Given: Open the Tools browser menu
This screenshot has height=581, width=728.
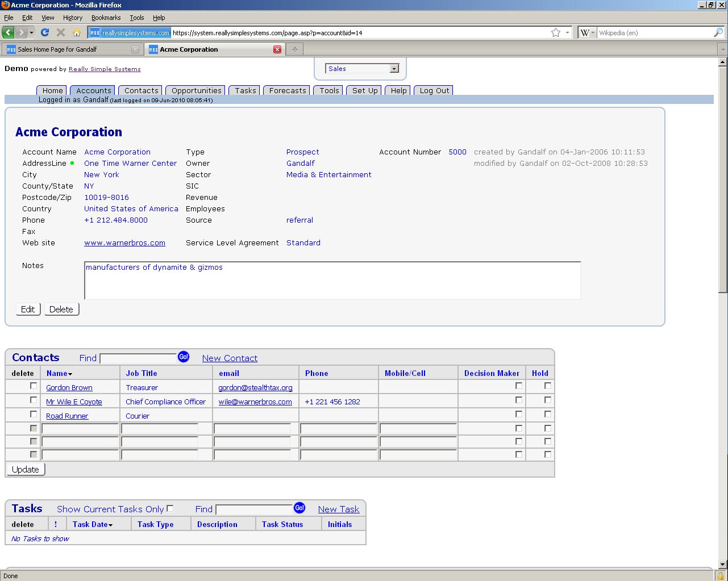Looking at the screenshot, I should pos(136,18).
